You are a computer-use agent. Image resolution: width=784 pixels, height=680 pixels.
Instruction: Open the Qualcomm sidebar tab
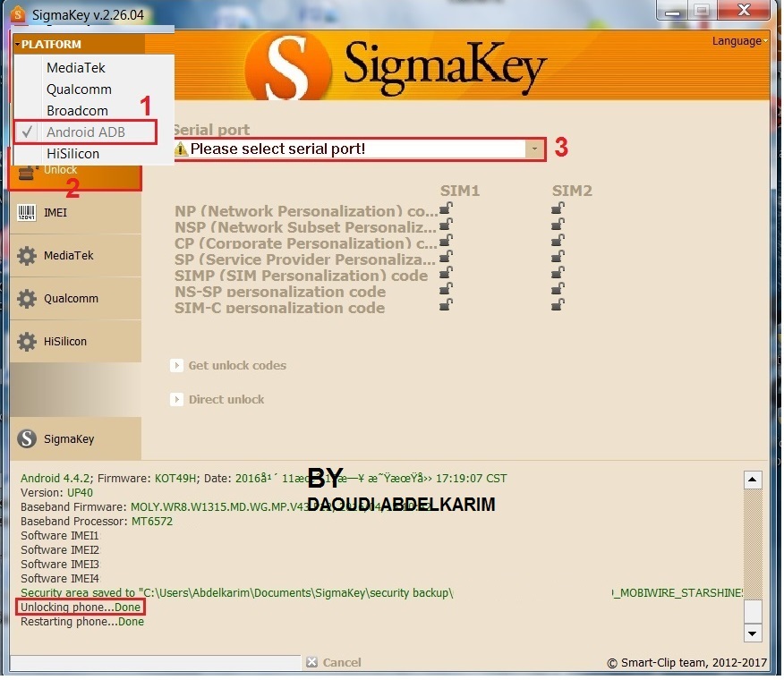coord(75,299)
